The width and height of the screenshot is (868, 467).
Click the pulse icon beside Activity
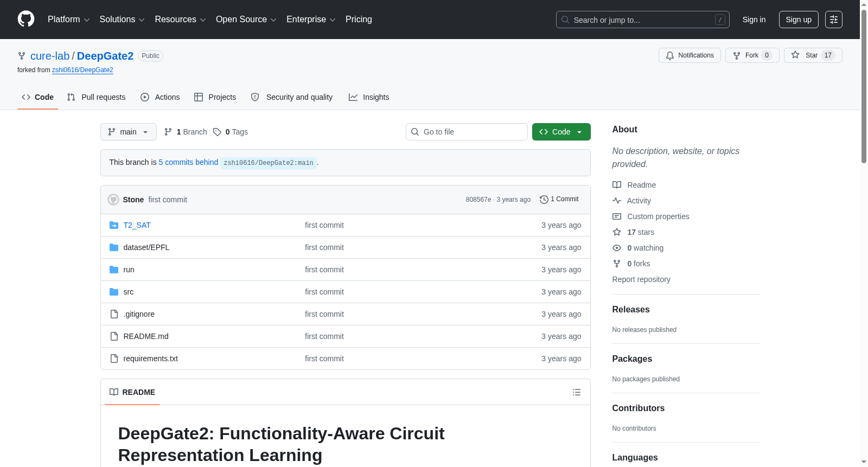click(617, 201)
